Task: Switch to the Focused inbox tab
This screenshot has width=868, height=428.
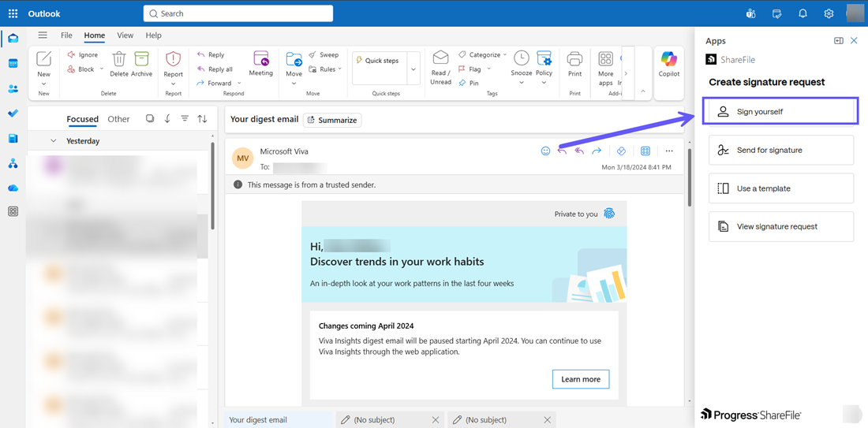Action: click(83, 119)
